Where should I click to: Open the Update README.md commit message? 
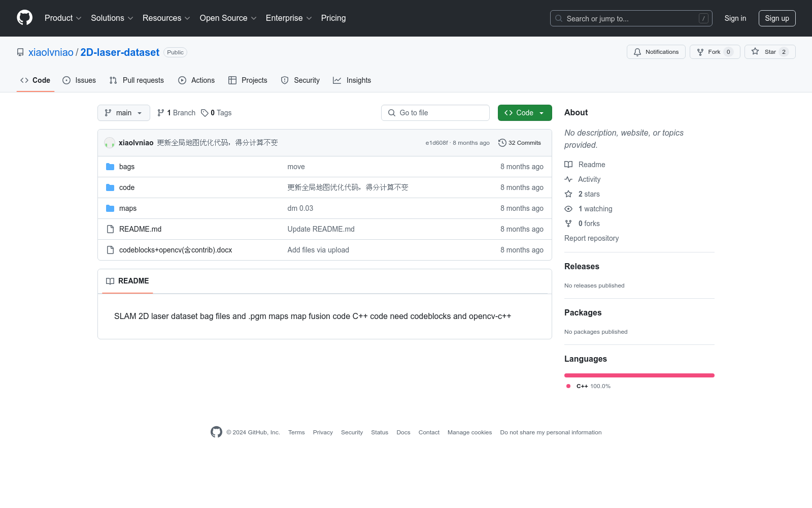[x=321, y=229]
